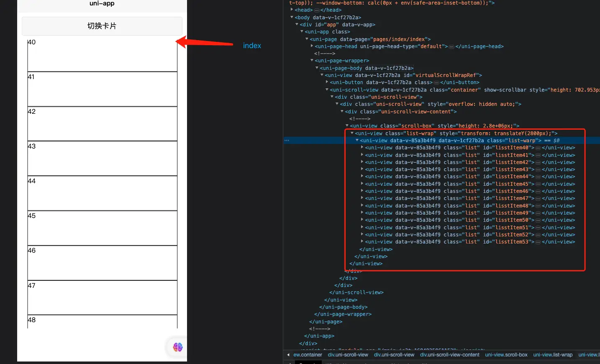Expand the lisstItem40 node

pos(362,147)
